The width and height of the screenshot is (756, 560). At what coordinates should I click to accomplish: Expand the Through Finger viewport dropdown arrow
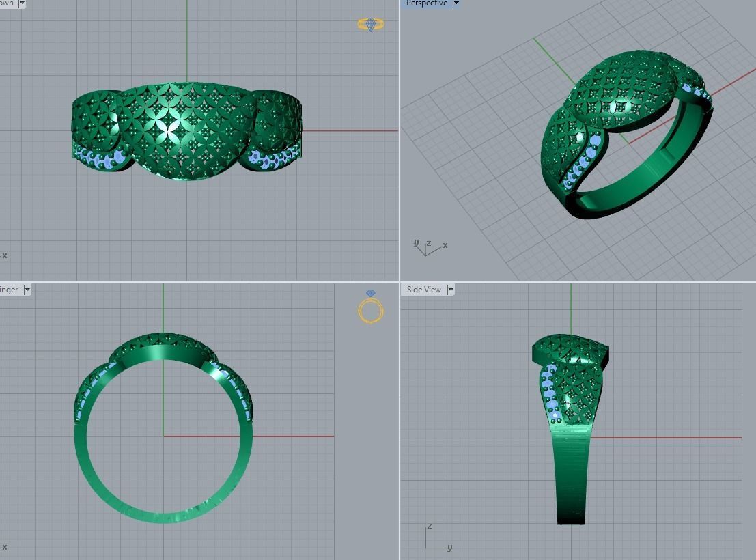[x=27, y=290]
